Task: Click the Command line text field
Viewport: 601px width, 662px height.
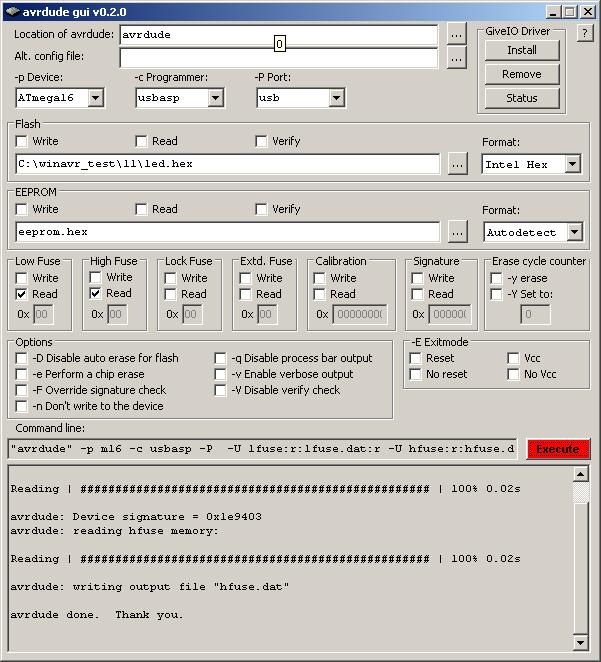Action: coord(262,449)
